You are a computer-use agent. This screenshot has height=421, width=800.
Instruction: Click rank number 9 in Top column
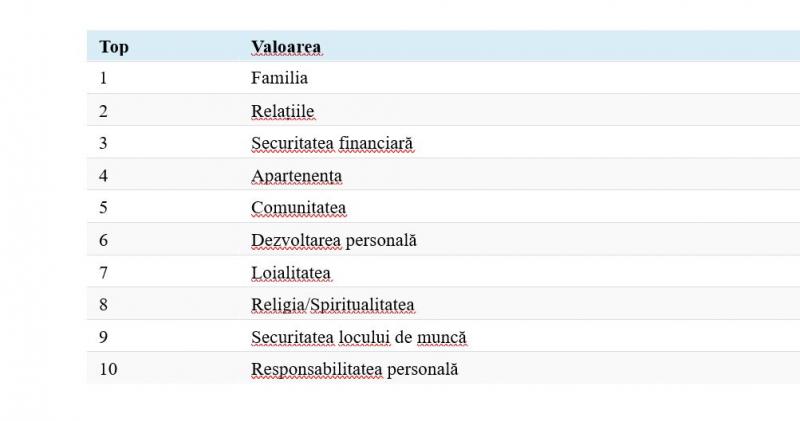point(103,337)
